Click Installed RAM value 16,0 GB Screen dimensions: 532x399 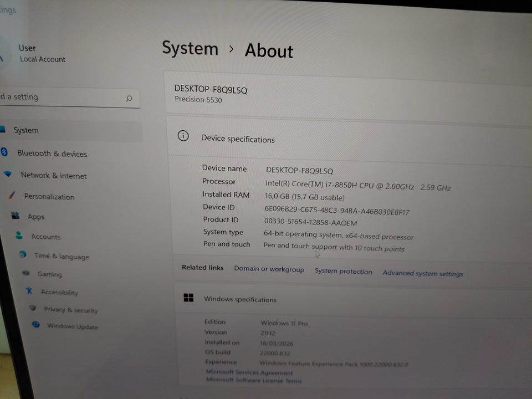[x=304, y=197]
